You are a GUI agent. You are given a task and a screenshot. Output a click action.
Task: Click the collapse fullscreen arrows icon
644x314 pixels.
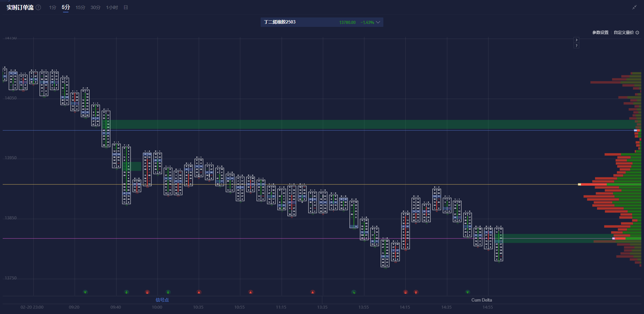click(634, 7)
